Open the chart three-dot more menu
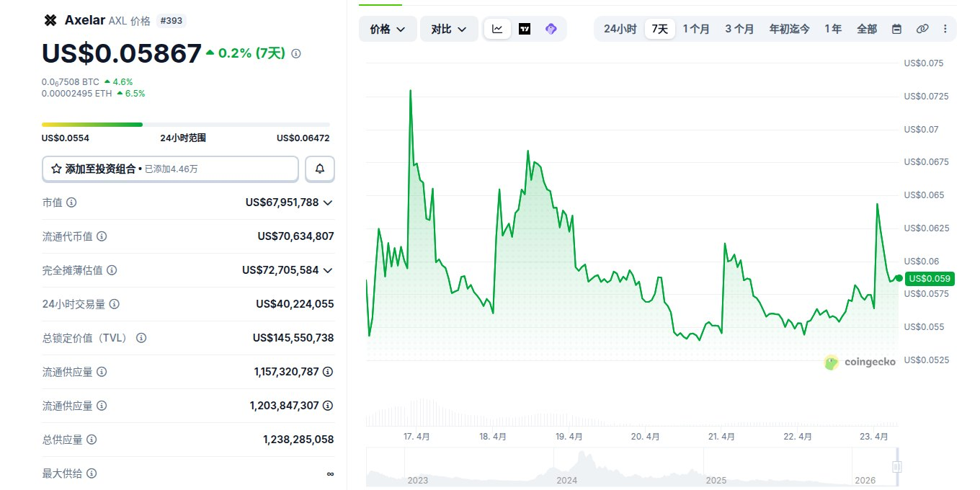This screenshot has height=490, width=980. [x=945, y=29]
